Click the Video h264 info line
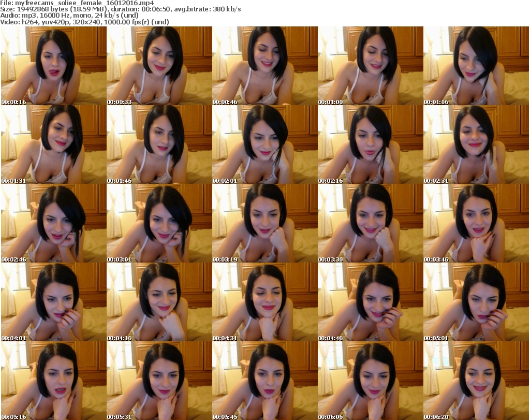The width and height of the screenshot is (530, 420). [x=84, y=22]
